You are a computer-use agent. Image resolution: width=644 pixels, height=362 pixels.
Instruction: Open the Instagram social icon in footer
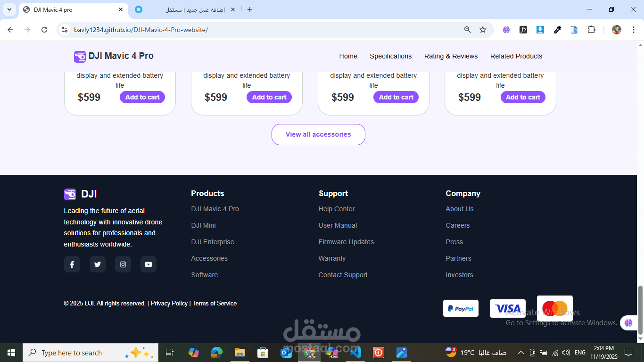tap(123, 264)
